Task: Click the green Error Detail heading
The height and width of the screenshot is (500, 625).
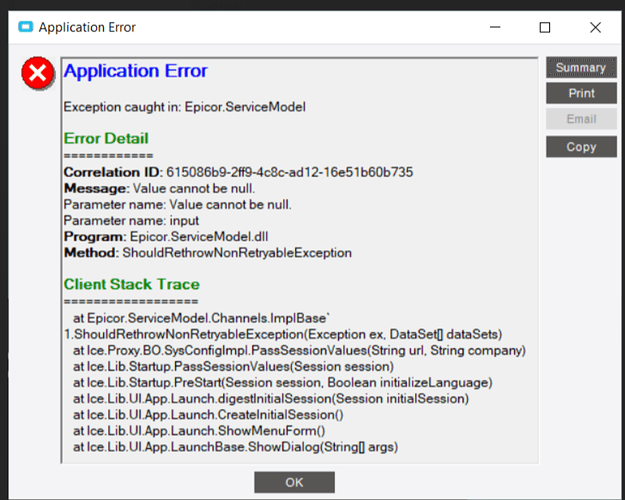Action: [106, 138]
